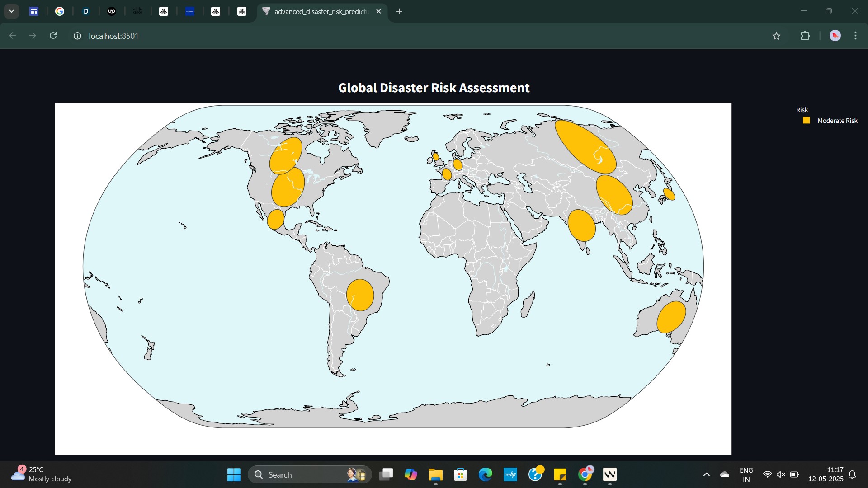The height and width of the screenshot is (488, 868).
Task: Click the Moderate Risk legend color swatch
Action: pos(806,120)
